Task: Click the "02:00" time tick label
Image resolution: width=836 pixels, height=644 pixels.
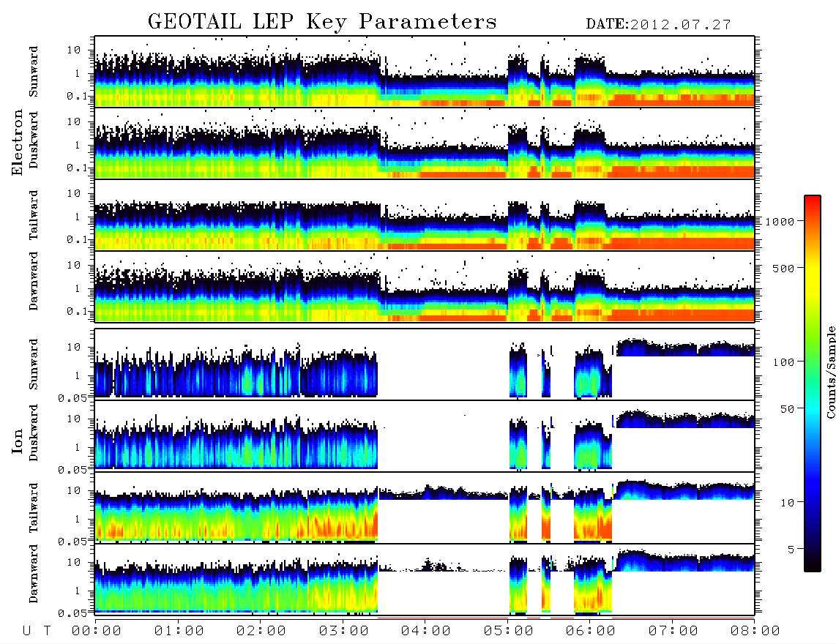Action: [261, 632]
